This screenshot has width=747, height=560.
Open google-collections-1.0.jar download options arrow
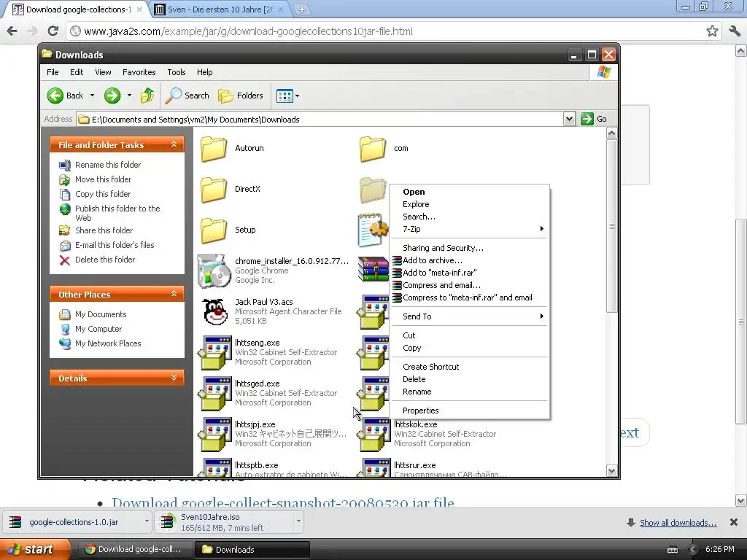(x=147, y=522)
